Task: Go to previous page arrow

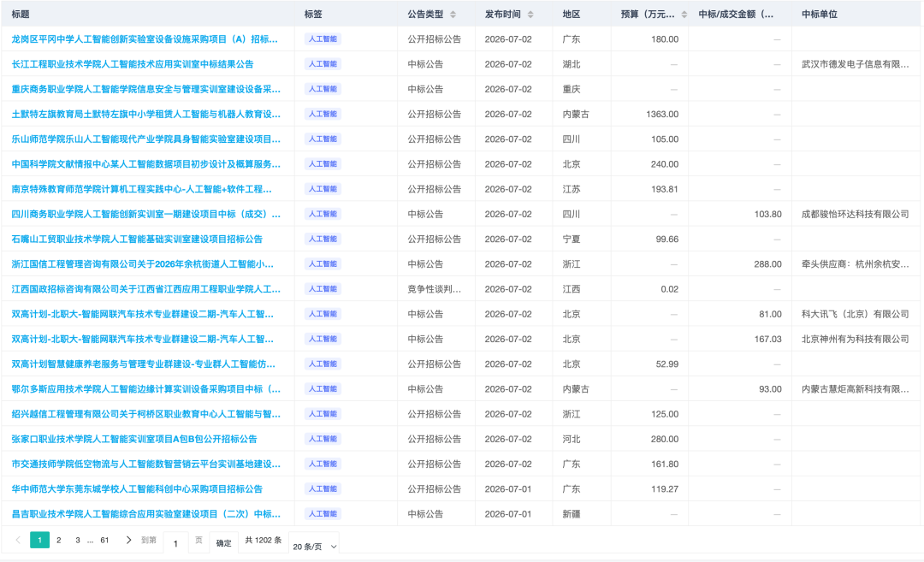Action: pyautogui.click(x=18, y=540)
